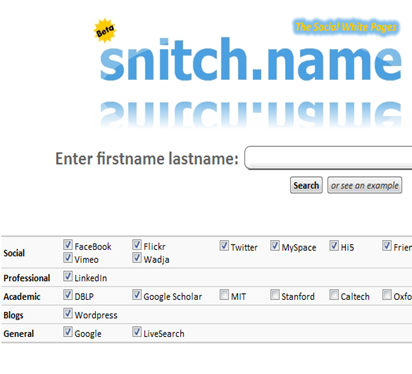Uncheck the Flickr checkbox
The image size is (412, 374).
[137, 245]
